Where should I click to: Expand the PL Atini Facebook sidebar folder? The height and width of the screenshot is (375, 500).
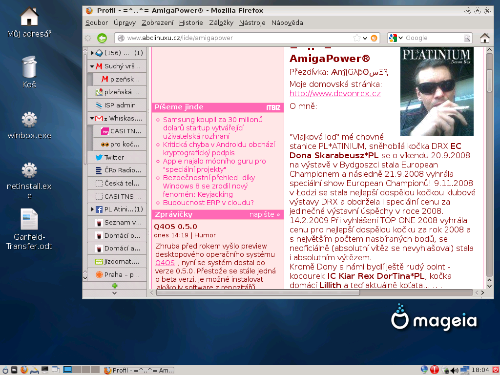click(x=92, y=209)
